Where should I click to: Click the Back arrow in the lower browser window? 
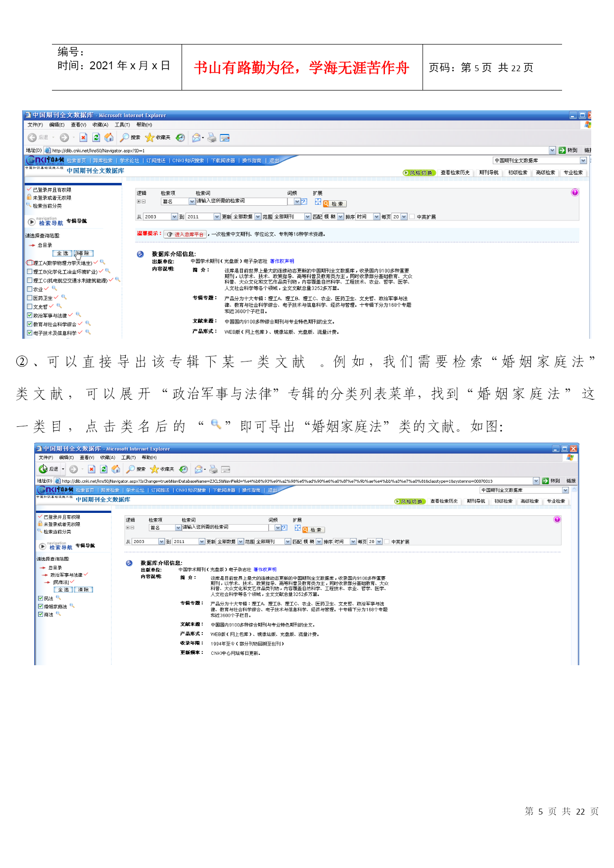click(44, 469)
